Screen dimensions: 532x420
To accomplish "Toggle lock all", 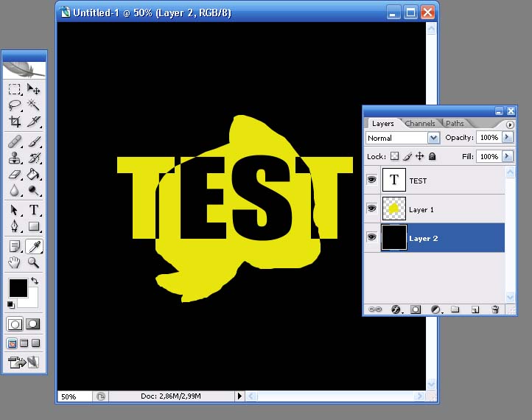I will coord(432,156).
